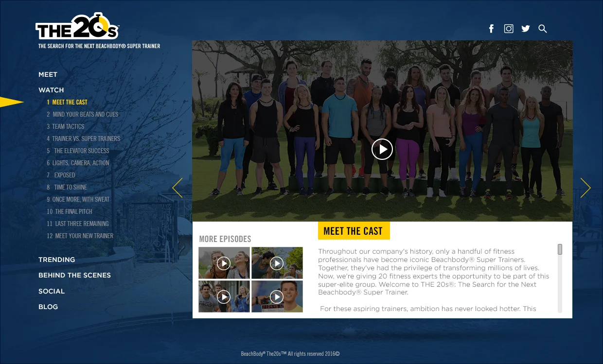The height and width of the screenshot is (364, 603).
Task: Go to previous slide with left arrow
Action: click(177, 188)
